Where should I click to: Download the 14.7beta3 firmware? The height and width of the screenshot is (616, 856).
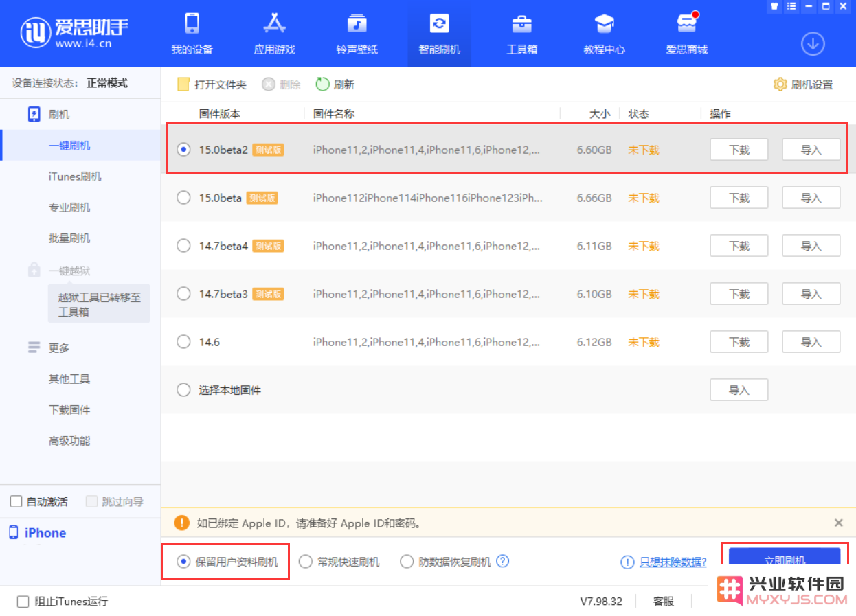[739, 293]
